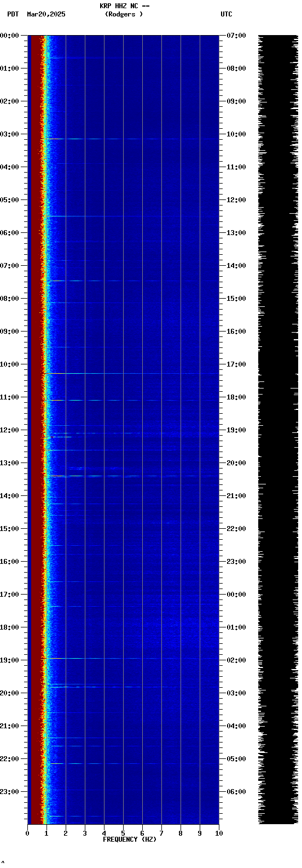Click the event streak near 07:30 PDT
This screenshot has height=868, width=302.
pos(131,281)
